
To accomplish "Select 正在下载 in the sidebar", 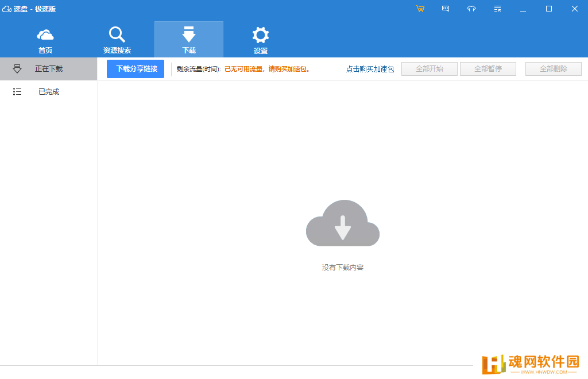I will 48,69.
